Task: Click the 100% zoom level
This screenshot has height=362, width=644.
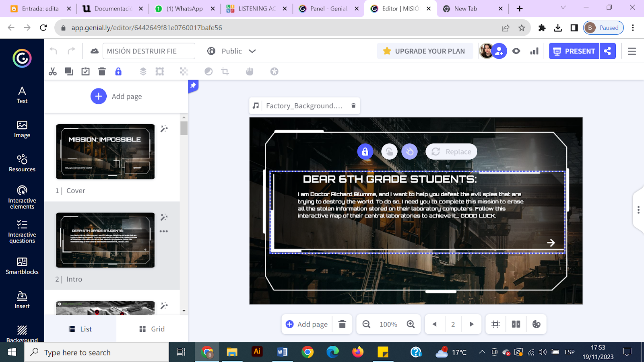Action: pos(388,324)
